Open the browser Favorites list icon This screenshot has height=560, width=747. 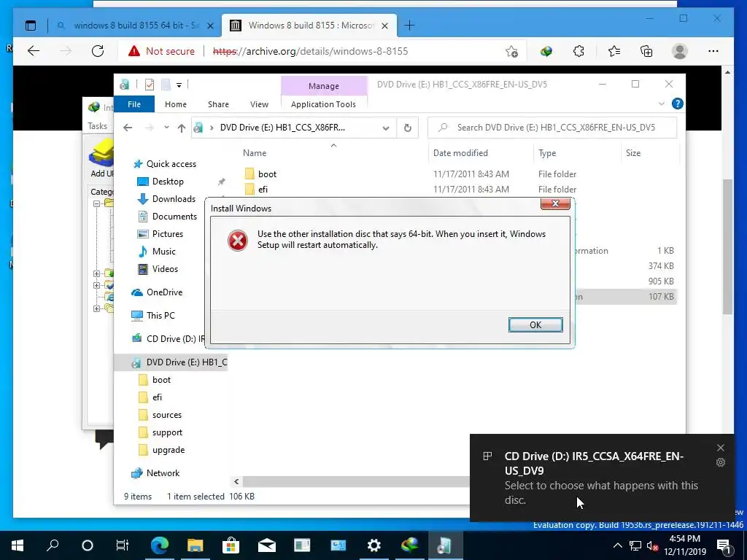pos(614,51)
